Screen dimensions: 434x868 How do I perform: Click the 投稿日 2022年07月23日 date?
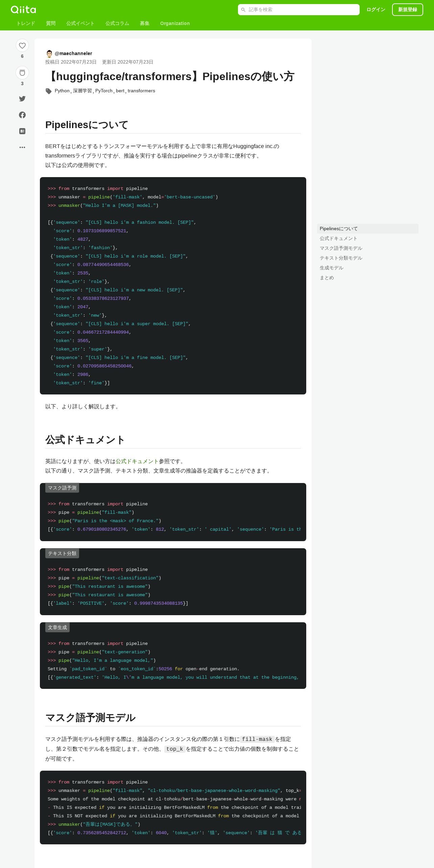point(71,62)
